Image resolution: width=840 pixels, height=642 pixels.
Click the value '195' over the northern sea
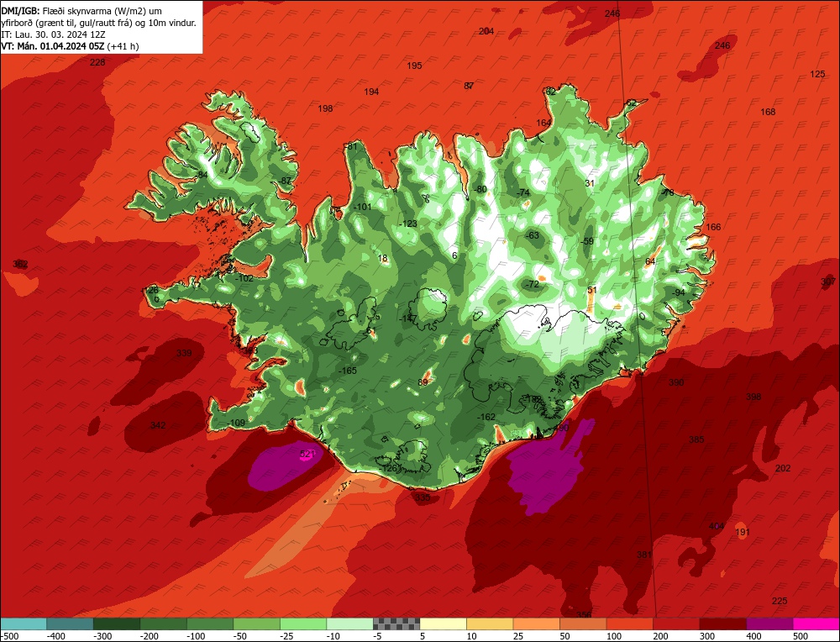[414, 66]
